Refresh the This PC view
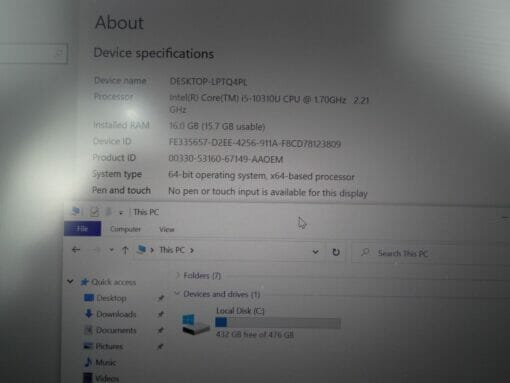The image size is (510, 383). click(x=336, y=252)
